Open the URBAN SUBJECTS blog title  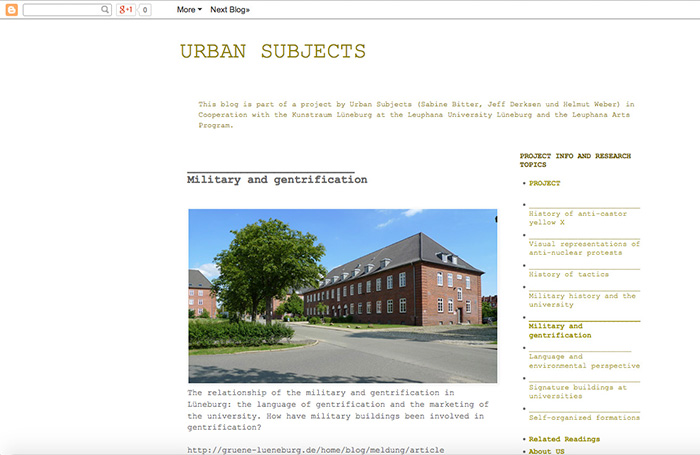pos(273,51)
